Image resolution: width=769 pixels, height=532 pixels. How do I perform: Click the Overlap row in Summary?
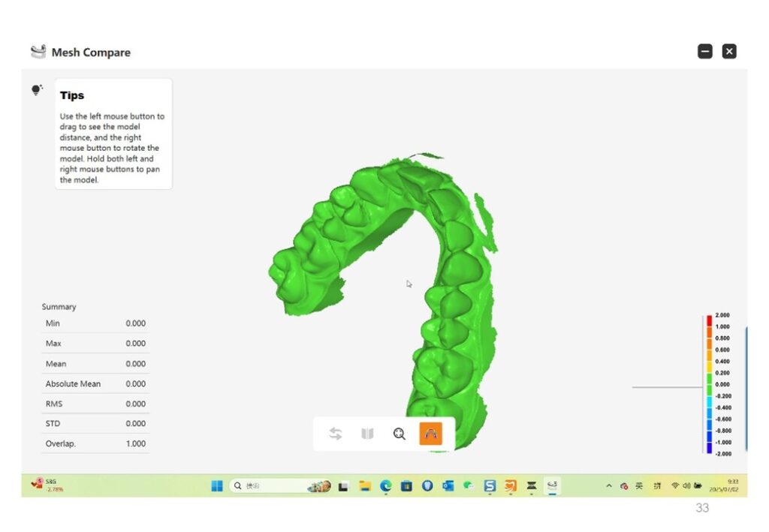95,443
